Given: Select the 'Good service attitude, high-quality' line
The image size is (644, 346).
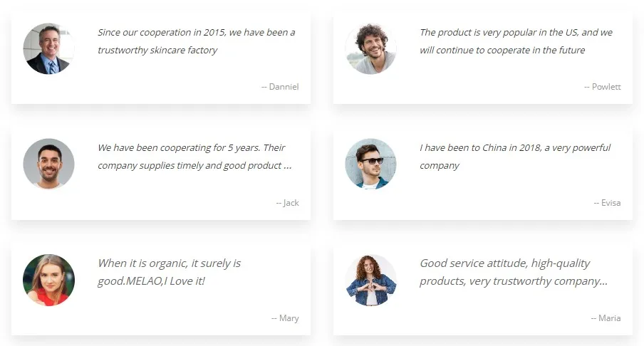Looking at the screenshot, I should [504, 263].
